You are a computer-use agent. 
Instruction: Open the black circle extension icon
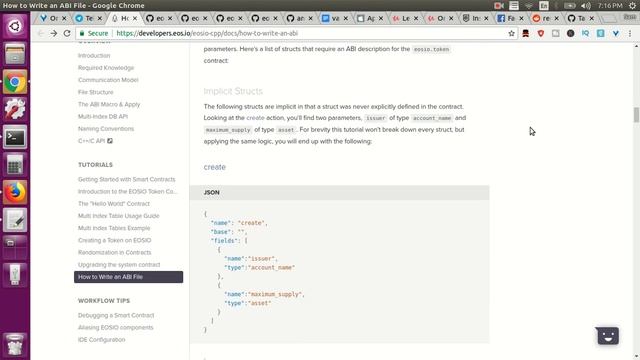tap(571, 33)
